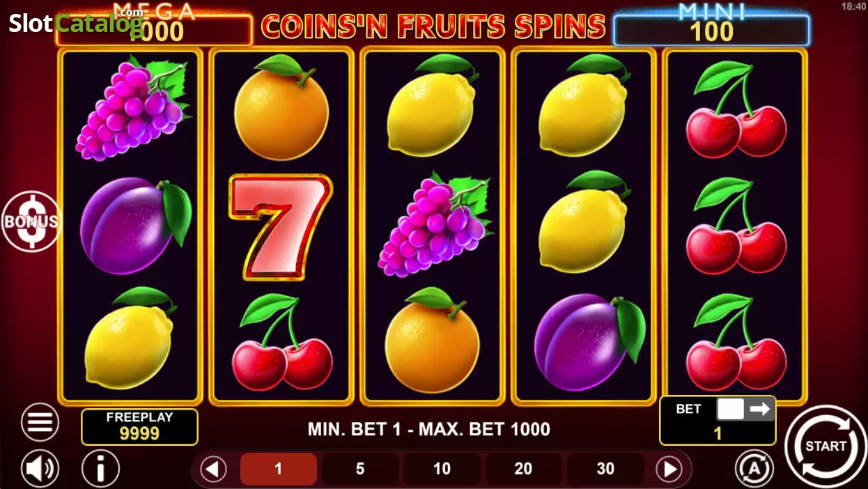Pick bet value 30

605,469
